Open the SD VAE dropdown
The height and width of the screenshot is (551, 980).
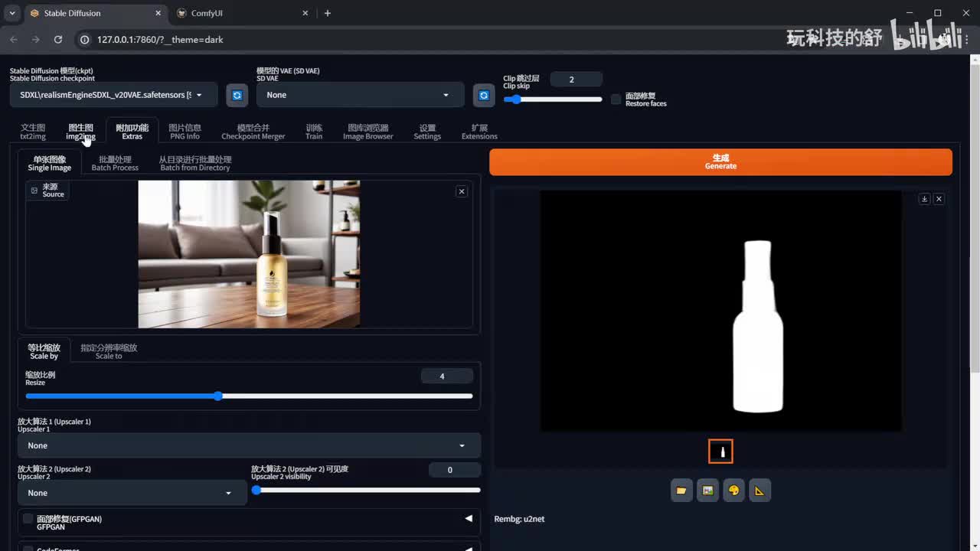(360, 95)
